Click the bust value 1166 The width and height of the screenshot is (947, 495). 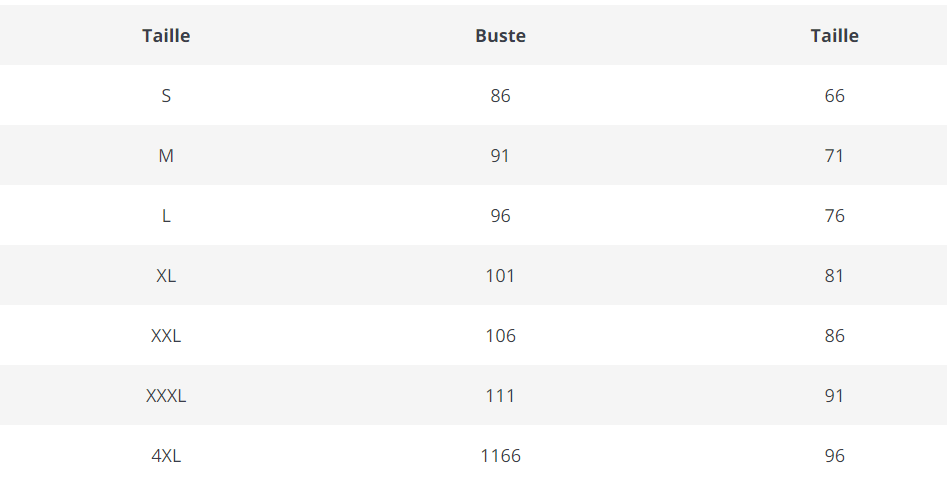click(500, 456)
